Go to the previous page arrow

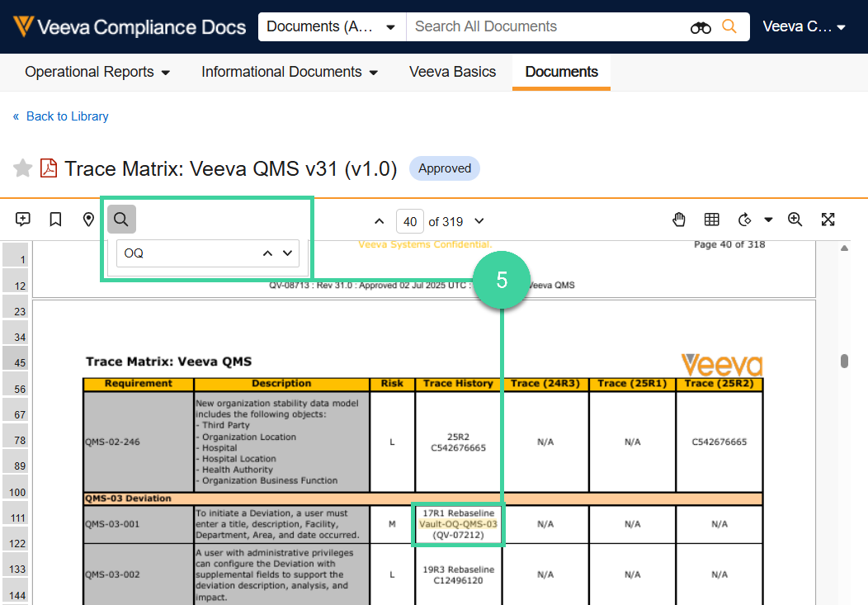click(380, 221)
